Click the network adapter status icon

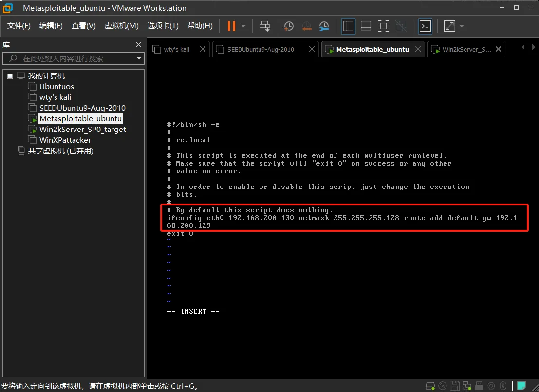point(467,386)
